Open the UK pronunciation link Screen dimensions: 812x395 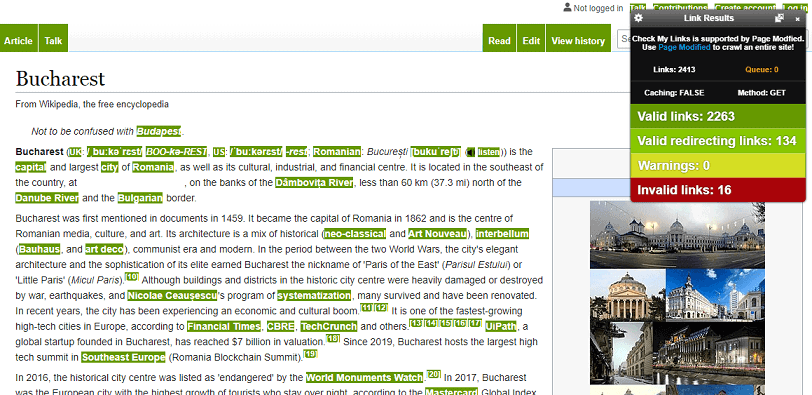coord(75,152)
